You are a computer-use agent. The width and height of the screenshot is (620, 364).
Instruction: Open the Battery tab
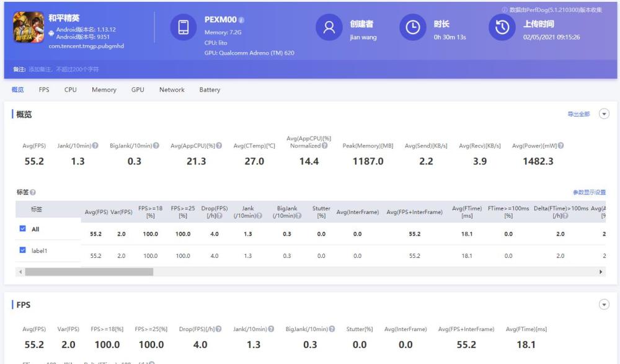(x=210, y=90)
